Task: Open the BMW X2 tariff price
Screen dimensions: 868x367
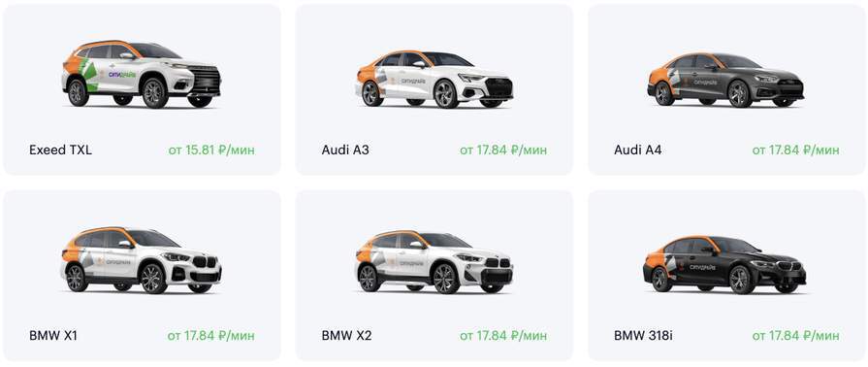Action: [x=503, y=335]
